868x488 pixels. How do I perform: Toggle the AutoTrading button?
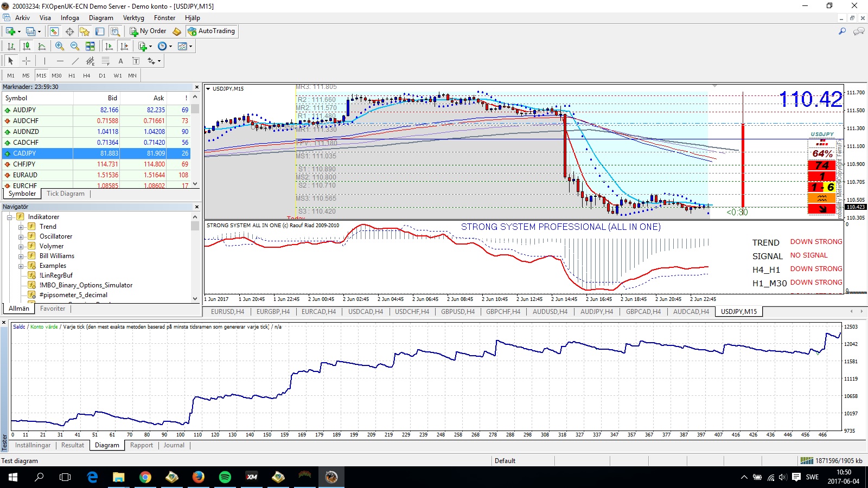212,31
